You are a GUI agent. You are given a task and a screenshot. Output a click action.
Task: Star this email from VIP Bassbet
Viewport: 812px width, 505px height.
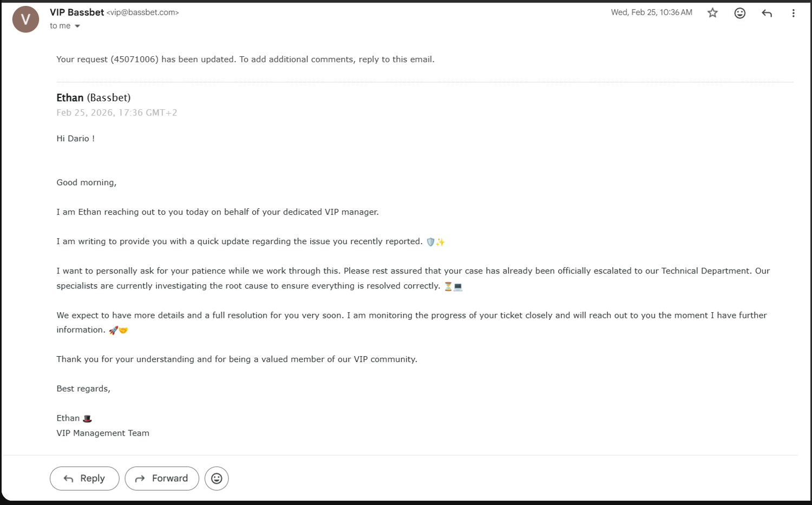point(712,12)
